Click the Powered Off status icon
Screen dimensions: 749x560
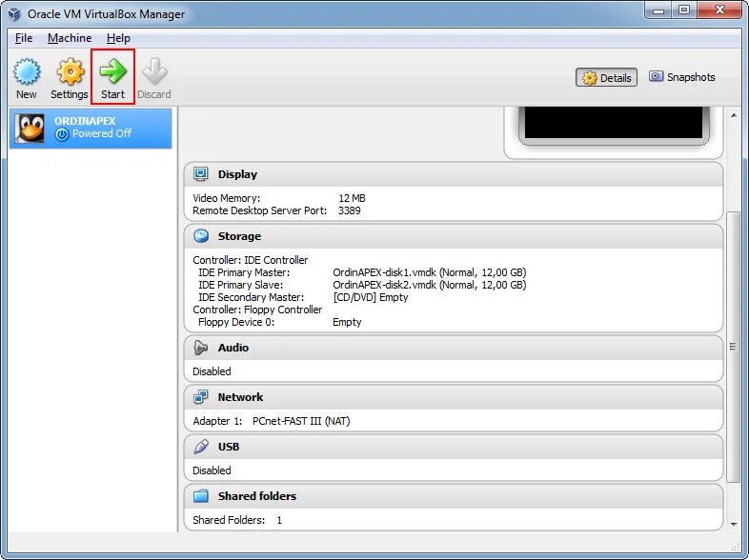pos(62,134)
